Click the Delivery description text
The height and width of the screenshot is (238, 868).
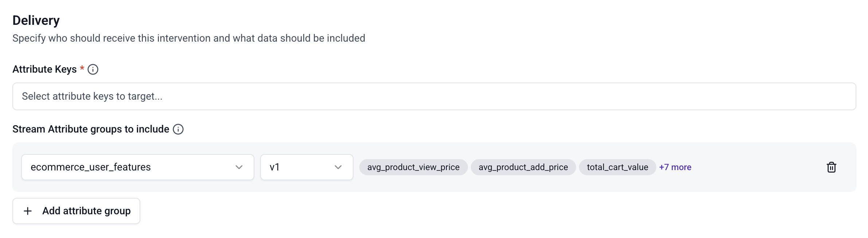[189, 38]
